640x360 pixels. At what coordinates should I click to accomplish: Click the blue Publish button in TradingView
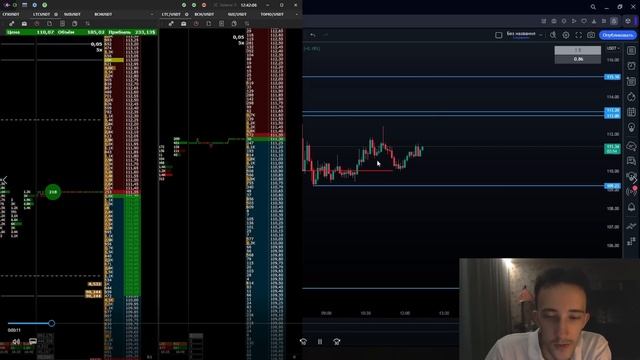(x=618, y=35)
